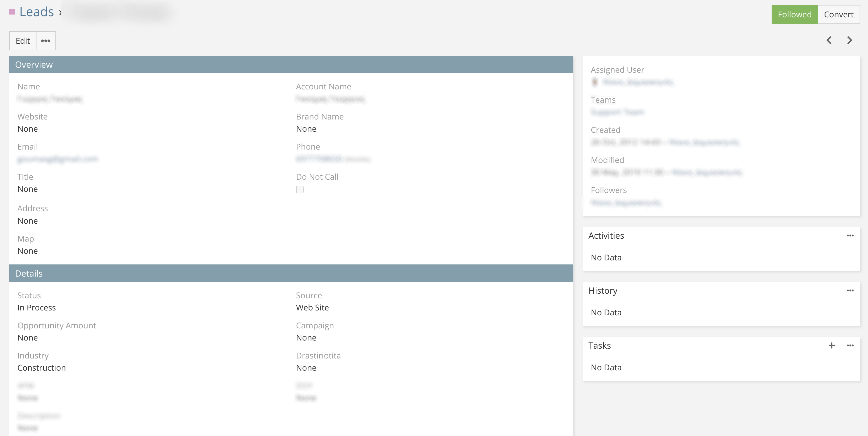Open the Tasks panel three-dot menu
Viewport: 868px width, 436px height.
[x=850, y=345]
